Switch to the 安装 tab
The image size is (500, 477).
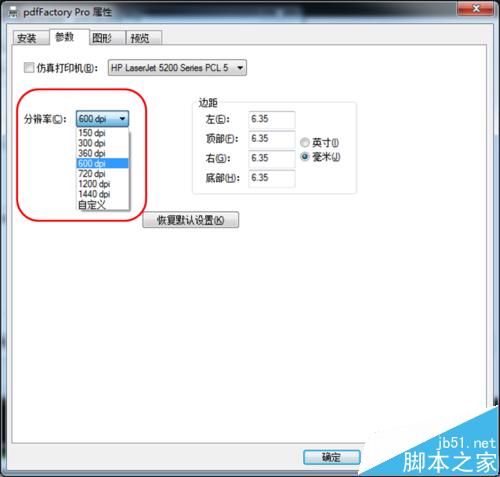(x=30, y=38)
